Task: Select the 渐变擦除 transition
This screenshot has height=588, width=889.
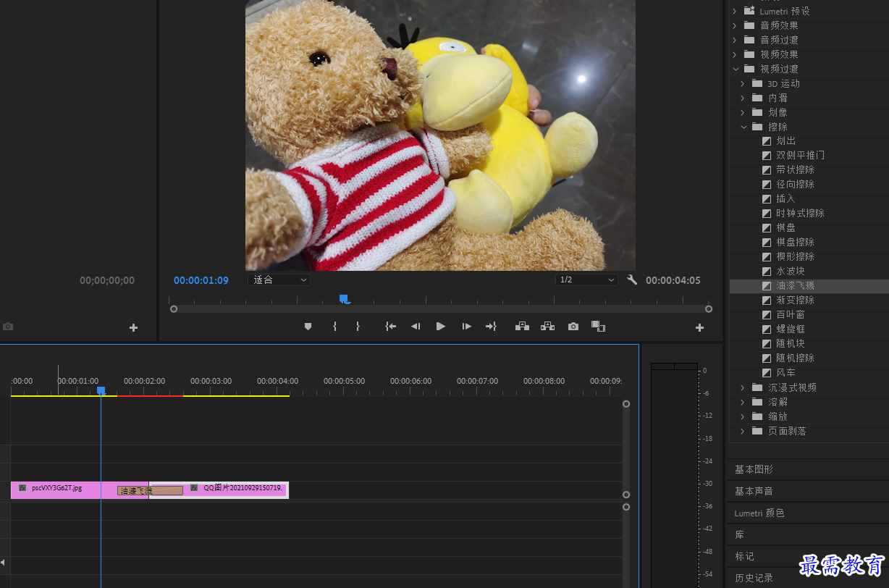Action: point(795,301)
